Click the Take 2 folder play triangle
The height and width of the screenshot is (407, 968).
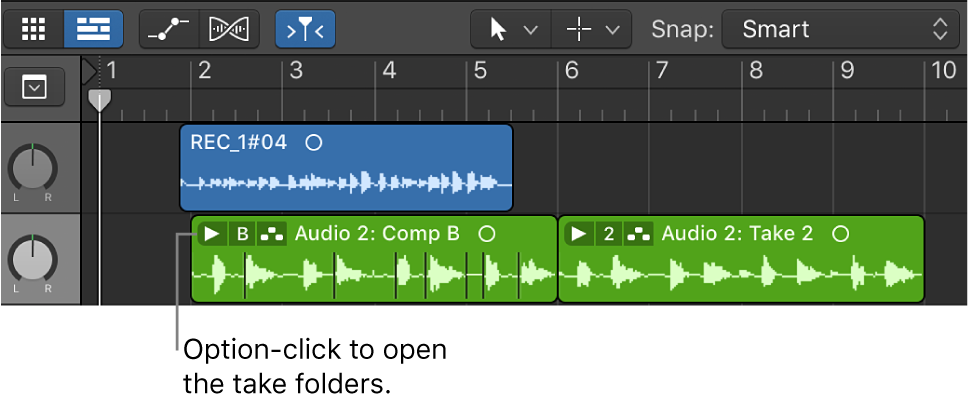[578, 234]
